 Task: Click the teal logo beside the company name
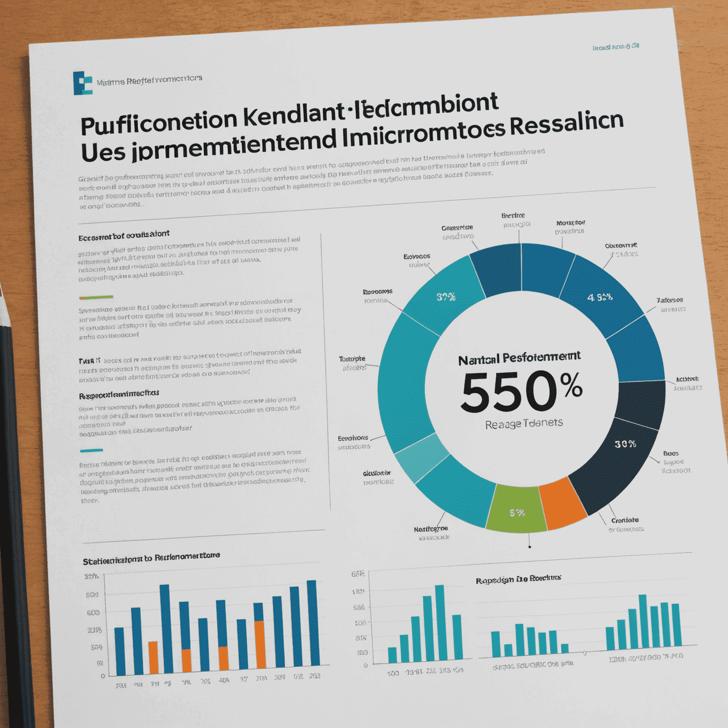[x=83, y=83]
